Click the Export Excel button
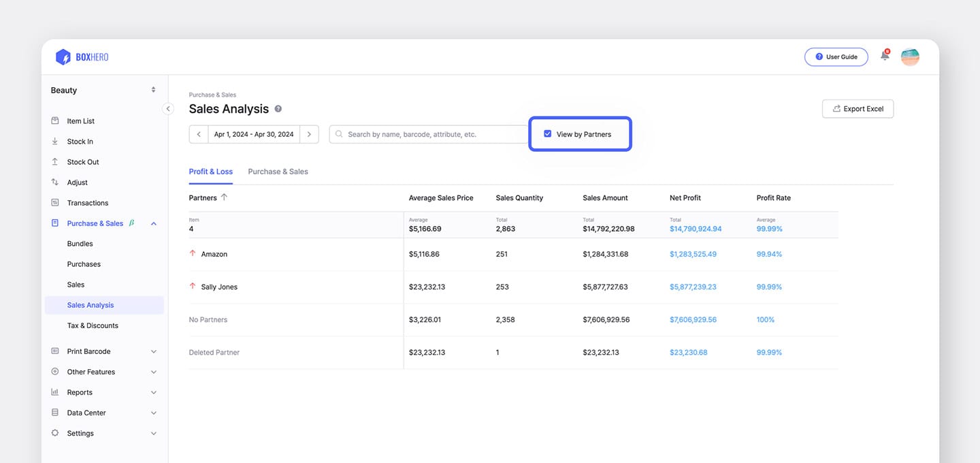This screenshot has height=463, width=980. coord(857,108)
